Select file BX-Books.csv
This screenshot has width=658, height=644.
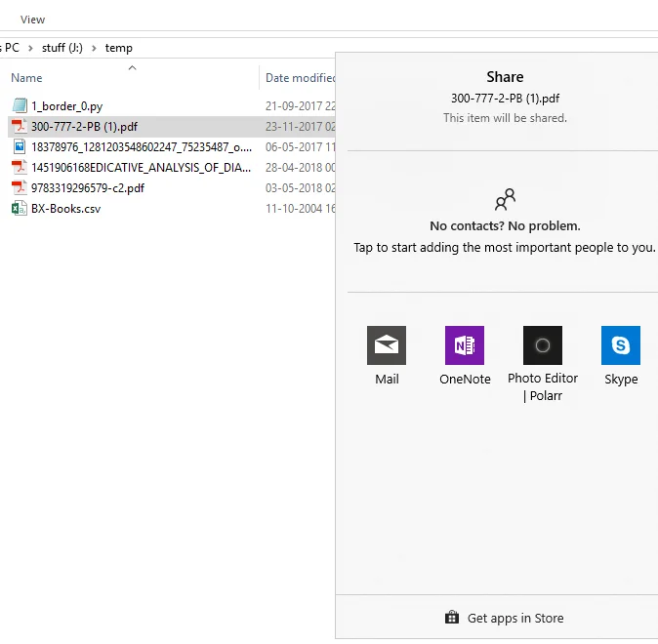(x=65, y=209)
